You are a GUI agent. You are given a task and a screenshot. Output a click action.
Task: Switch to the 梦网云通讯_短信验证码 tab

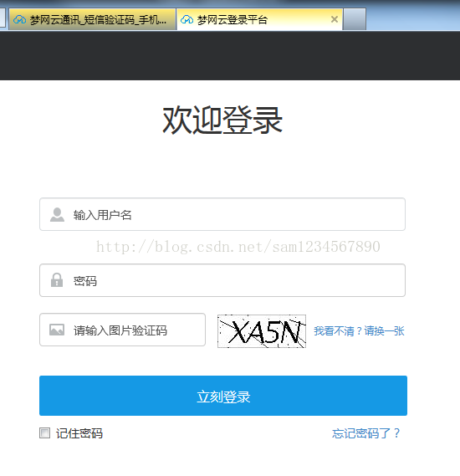(92, 19)
